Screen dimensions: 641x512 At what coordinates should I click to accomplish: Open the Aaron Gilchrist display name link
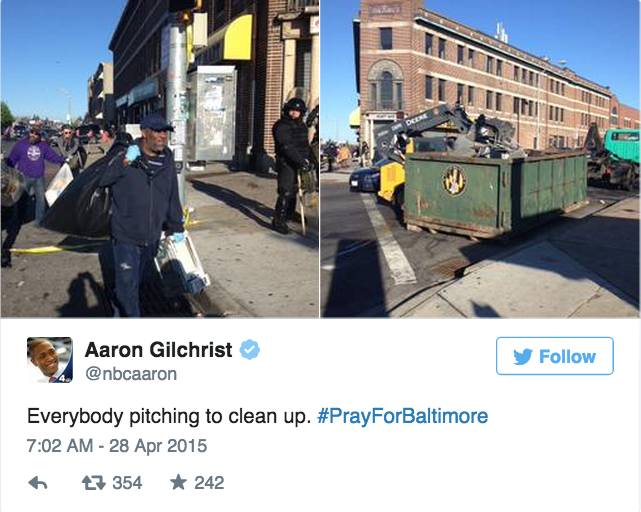point(159,350)
